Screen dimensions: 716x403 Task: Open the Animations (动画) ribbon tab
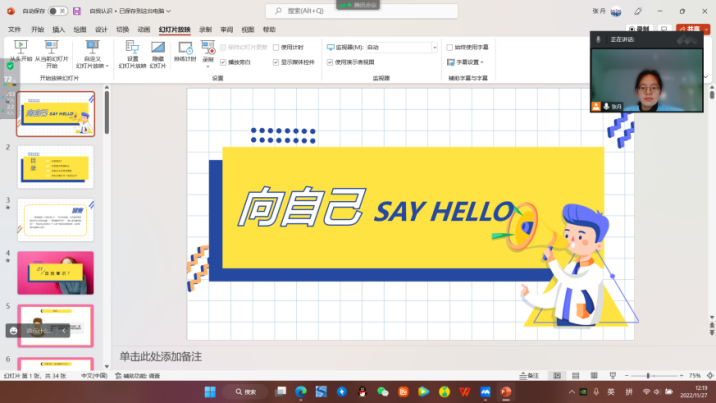click(x=144, y=30)
